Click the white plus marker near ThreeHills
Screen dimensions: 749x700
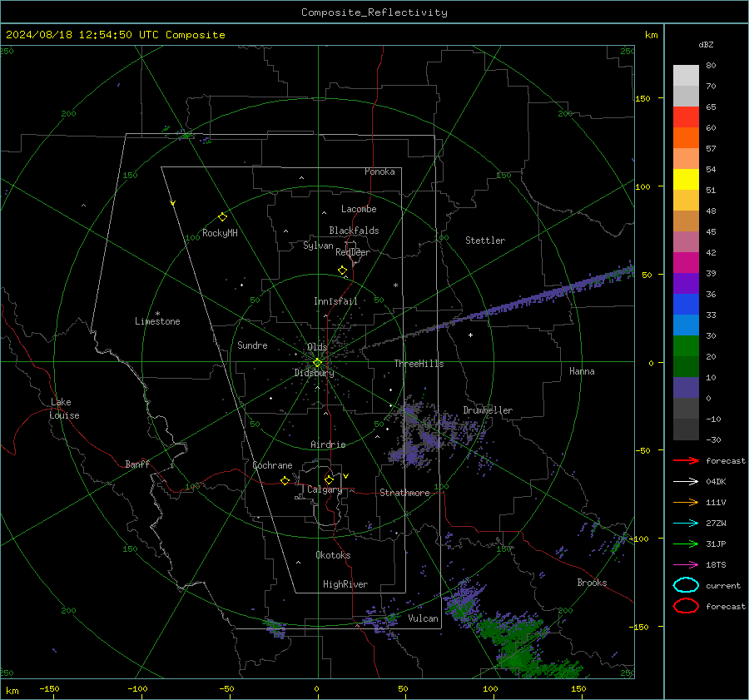point(470,335)
